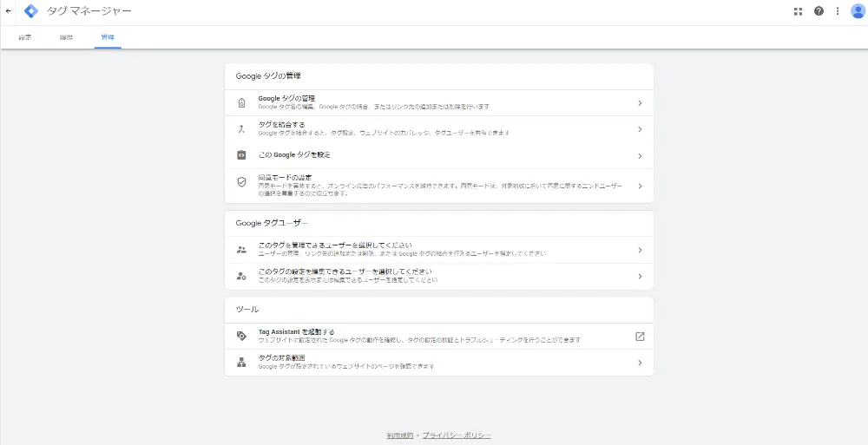Open この Google タグを設定 row title
868x445 pixels.
click(x=294, y=155)
